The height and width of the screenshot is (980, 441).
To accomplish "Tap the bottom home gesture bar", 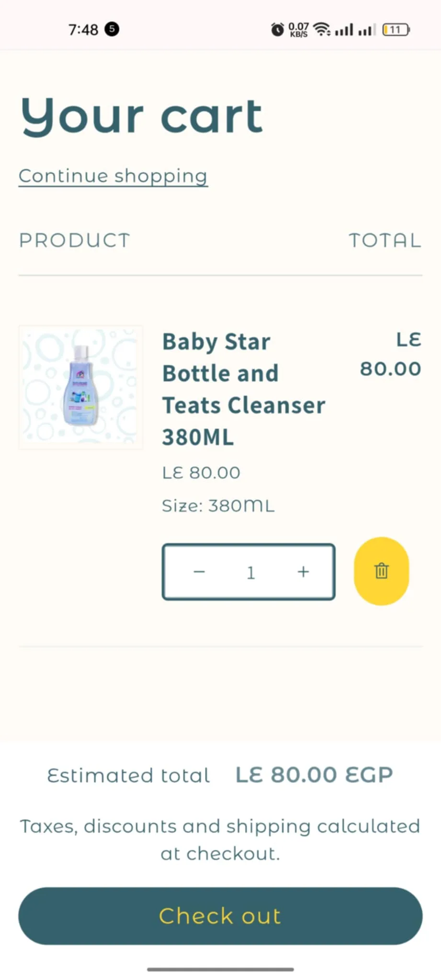I will click(x=220, y=969).
